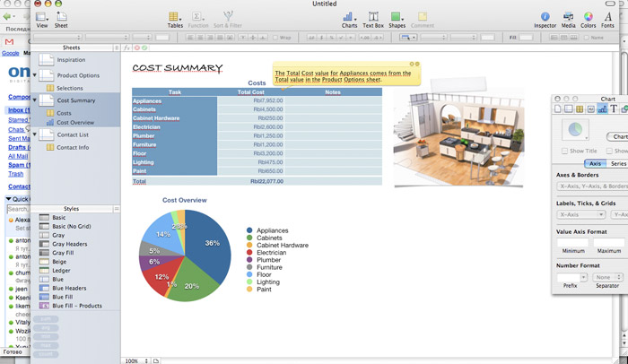
Task: Open Costs table item in Sheets list
Action: (x=64, y=113)
